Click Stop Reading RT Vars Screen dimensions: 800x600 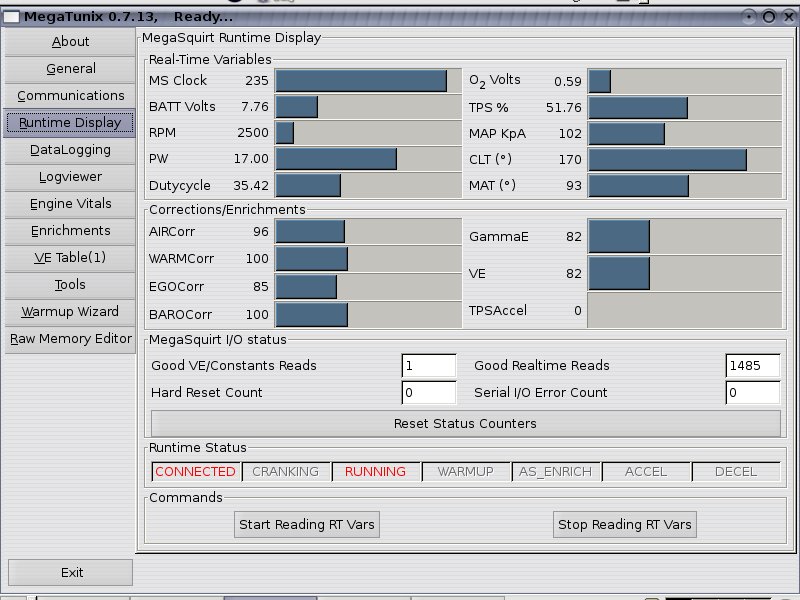[624, 524]
